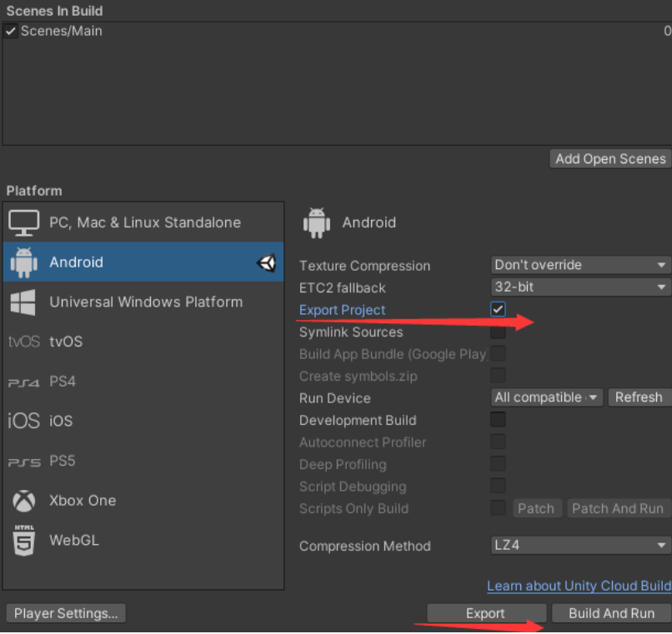Open Player Settings
672x634 pixels.
66,613
